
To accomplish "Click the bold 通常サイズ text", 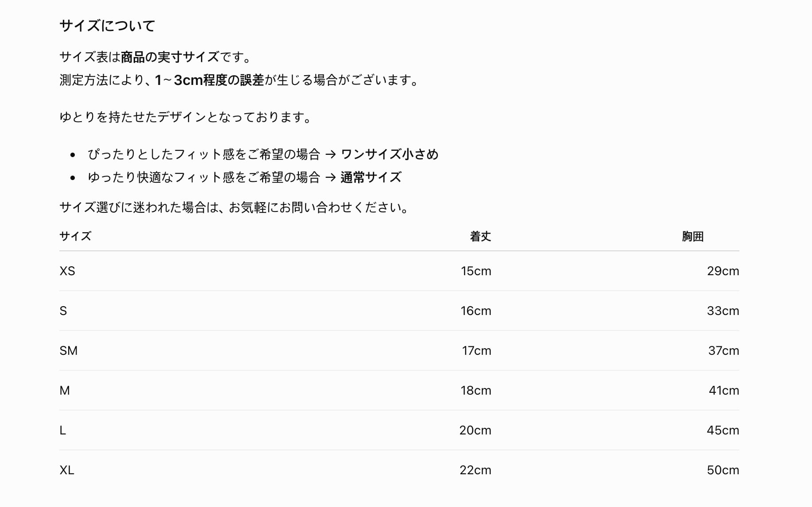I will (371, 177).
